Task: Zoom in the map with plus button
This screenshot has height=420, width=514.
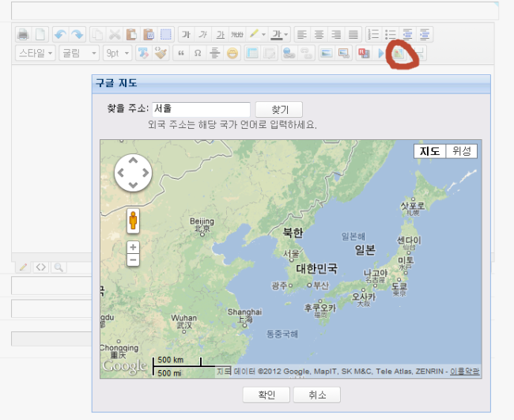Action: pos(133,248)
